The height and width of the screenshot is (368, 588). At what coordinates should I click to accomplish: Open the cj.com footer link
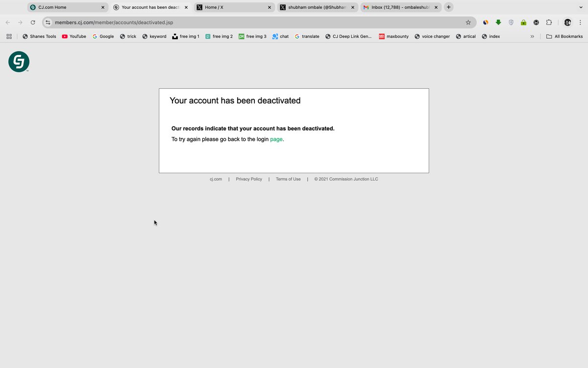216,179
